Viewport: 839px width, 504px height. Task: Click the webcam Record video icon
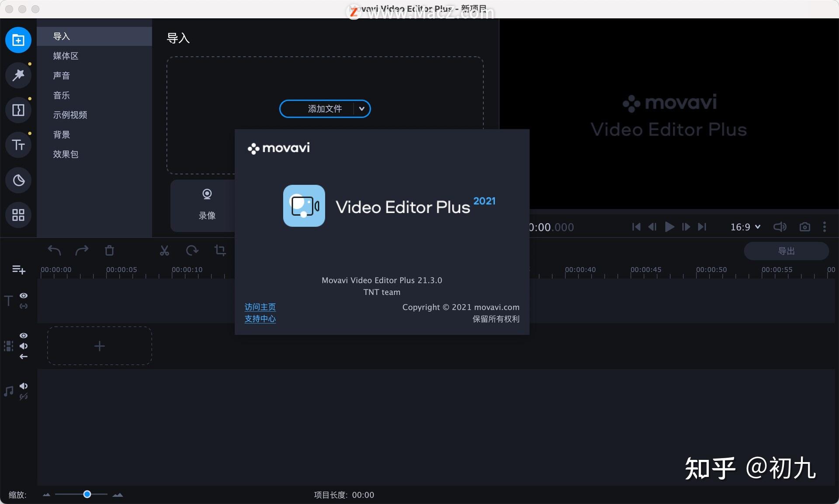(207, 194)
